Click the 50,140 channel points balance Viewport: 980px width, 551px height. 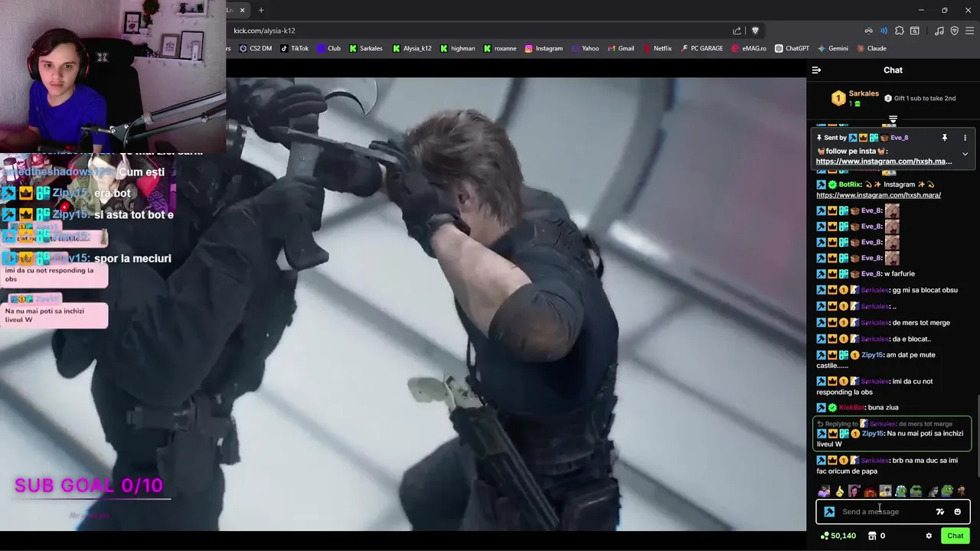[x=838, y=536]
